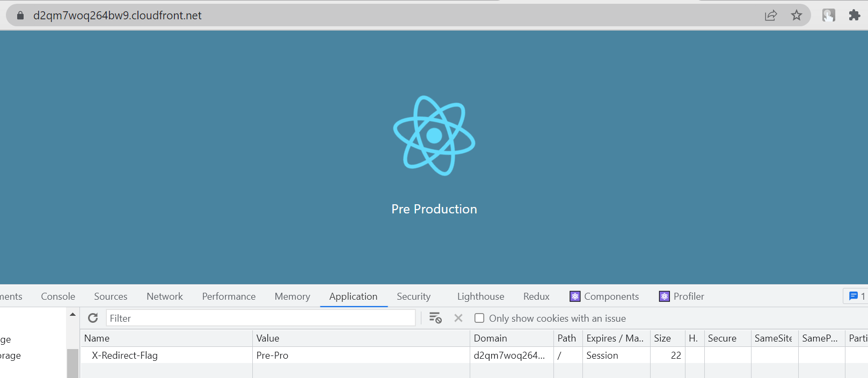Enable Only show cookies with an issue
868x378 pixels.
click(x=479, y=318)
